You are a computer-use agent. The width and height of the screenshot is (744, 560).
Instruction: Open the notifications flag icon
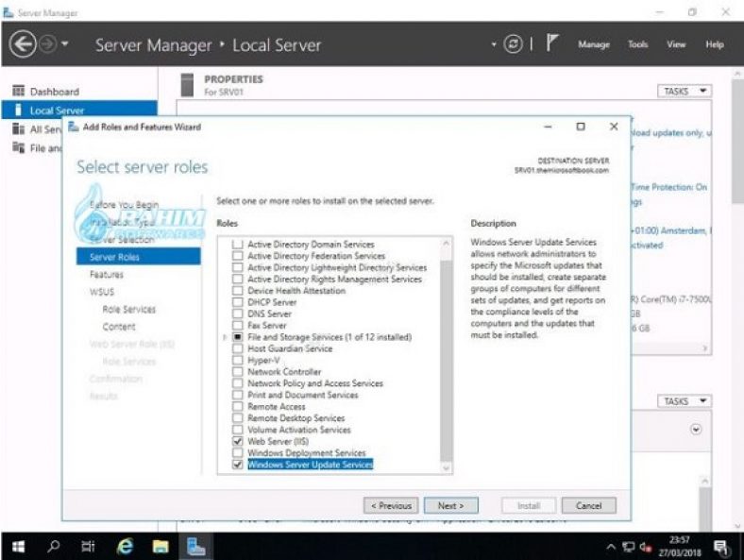click(551, 43)
